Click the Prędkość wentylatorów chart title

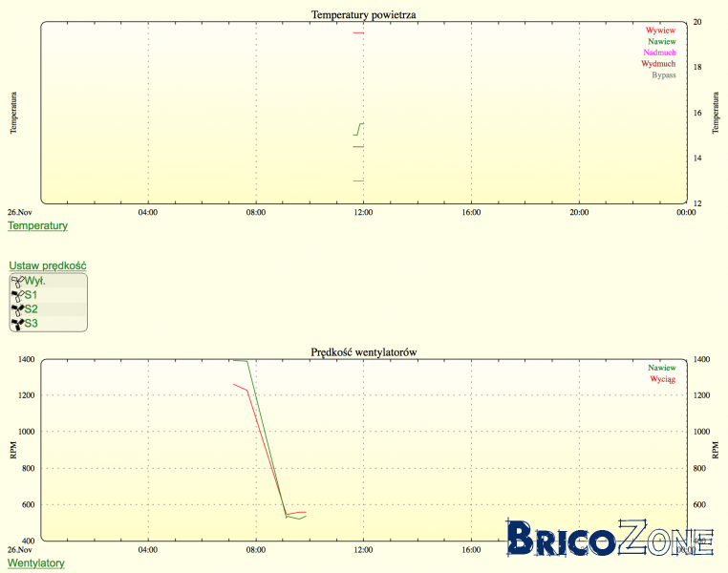pyautogui.click(x=364, y=352)
